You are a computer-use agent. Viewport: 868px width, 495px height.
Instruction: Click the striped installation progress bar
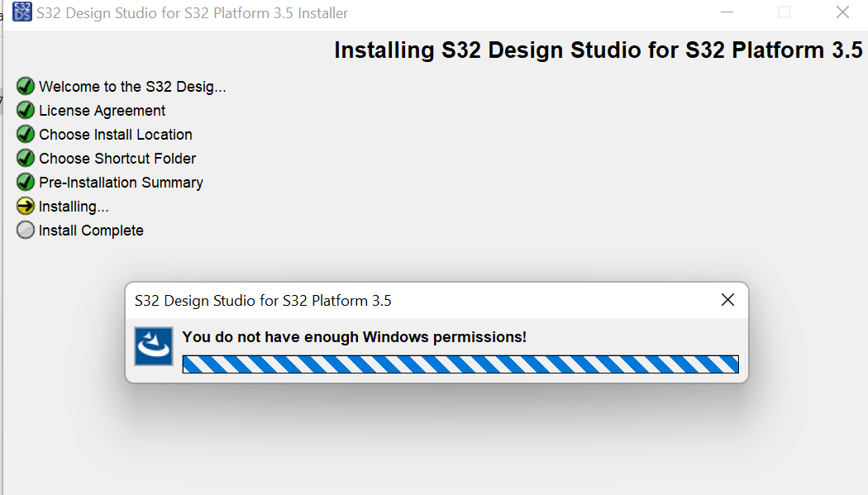[460, 364]
